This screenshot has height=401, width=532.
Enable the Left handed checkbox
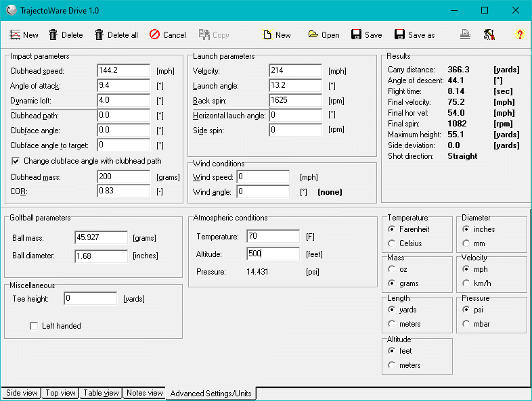[34, 326]
